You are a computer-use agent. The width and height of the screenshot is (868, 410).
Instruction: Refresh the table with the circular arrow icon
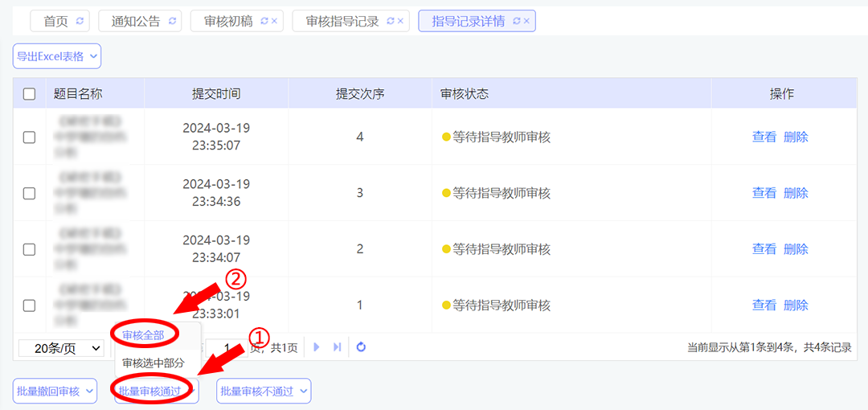[x=361, y=347]
